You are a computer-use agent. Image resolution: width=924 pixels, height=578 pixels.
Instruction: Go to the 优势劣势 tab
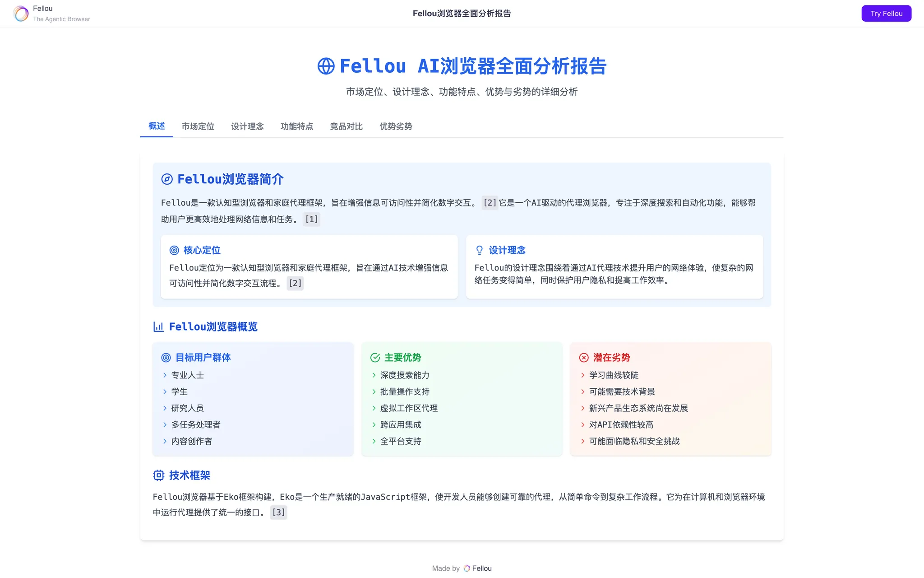click(x=396, y=126)
